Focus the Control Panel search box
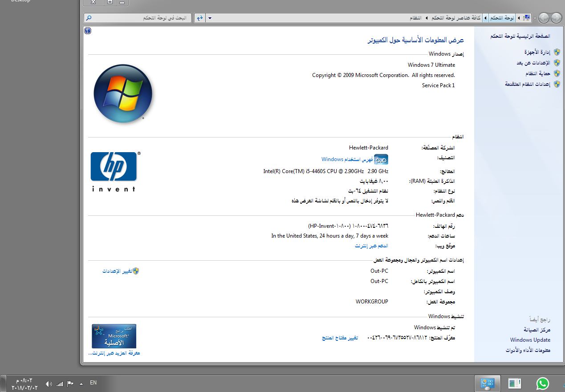This screenshot has width=565, height=392. (x=138, y=18)
